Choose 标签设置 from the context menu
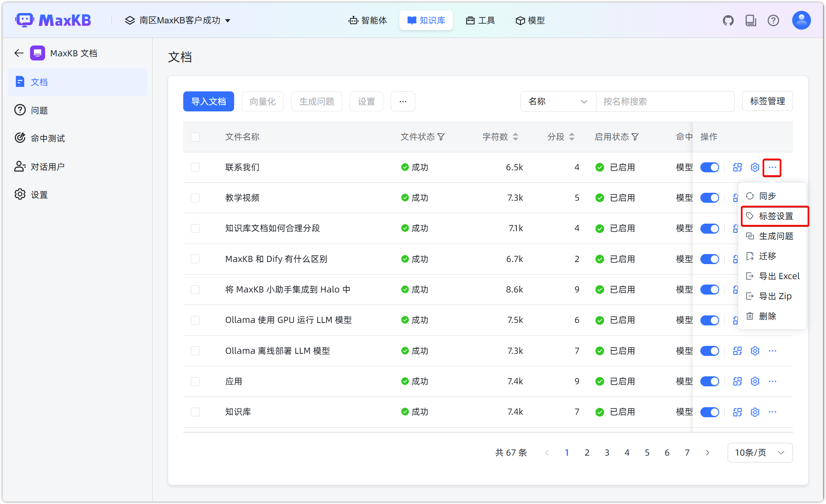This screenshot has width=826, height=504. (774, 216)
